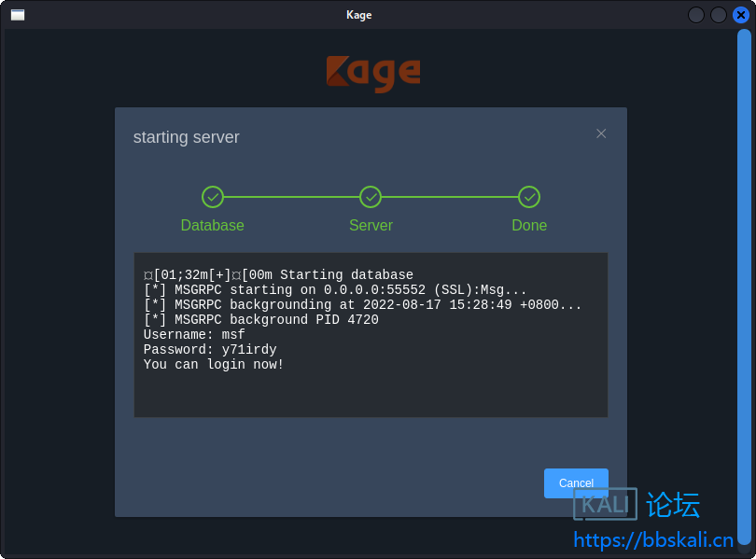
Task: Click the Done step checkmark icon
Action: click(529, 197)
